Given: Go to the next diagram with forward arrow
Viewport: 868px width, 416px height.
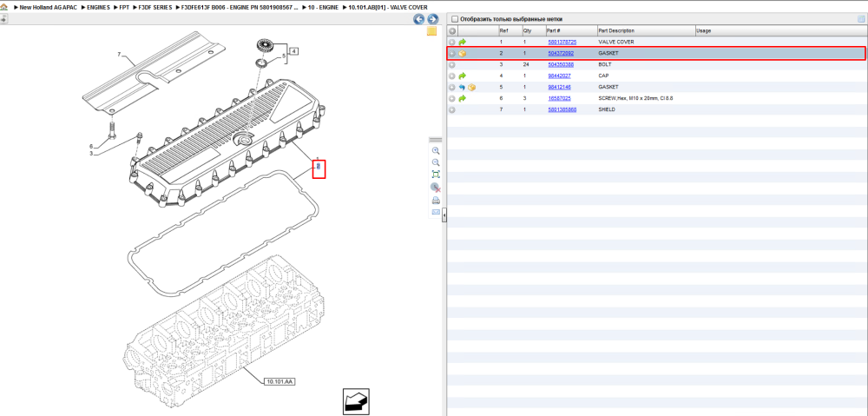Looking at the screenshot, I should pyautogui.click(x=433, y=19).
